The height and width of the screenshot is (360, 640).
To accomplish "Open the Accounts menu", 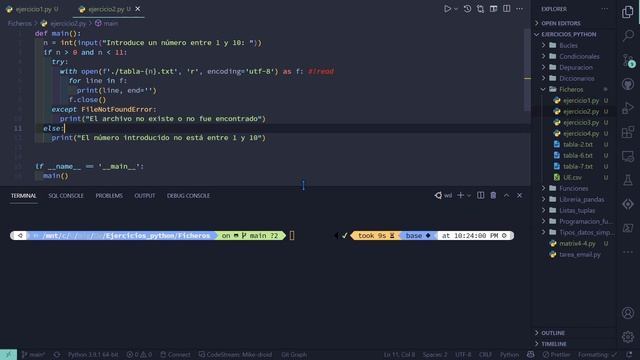I will [x=628, y=313].
